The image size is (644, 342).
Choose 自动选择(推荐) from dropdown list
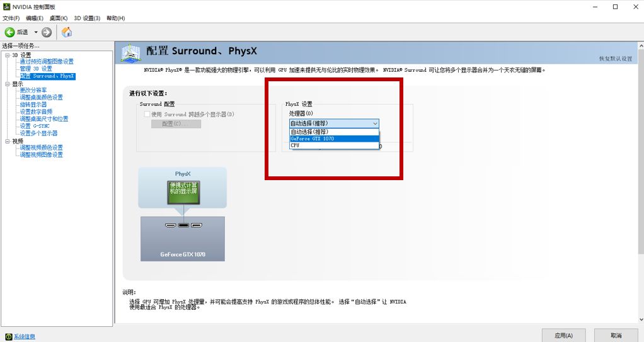334,132
